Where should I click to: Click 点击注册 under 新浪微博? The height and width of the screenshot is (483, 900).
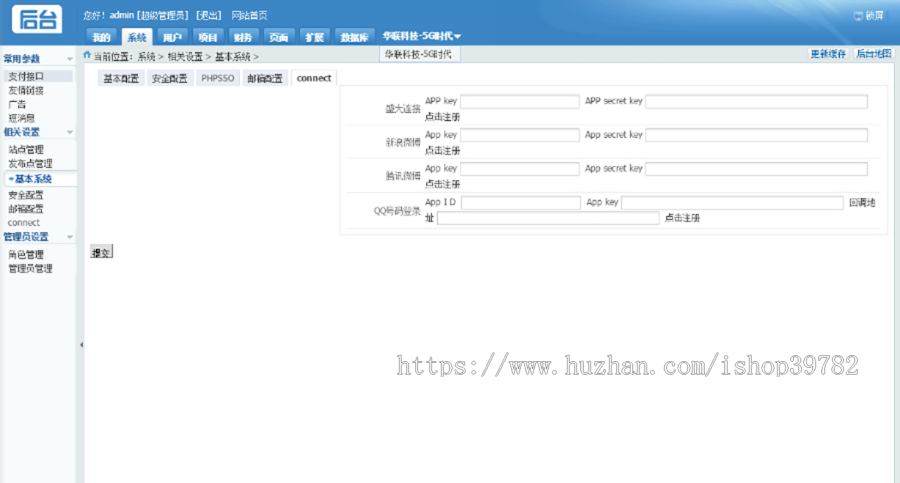point(443,150)
